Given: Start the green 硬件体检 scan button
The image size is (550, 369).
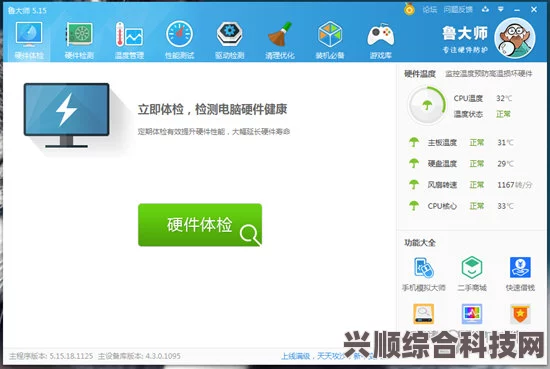Looking at the screenshot, I should click(x=200, y=225).
